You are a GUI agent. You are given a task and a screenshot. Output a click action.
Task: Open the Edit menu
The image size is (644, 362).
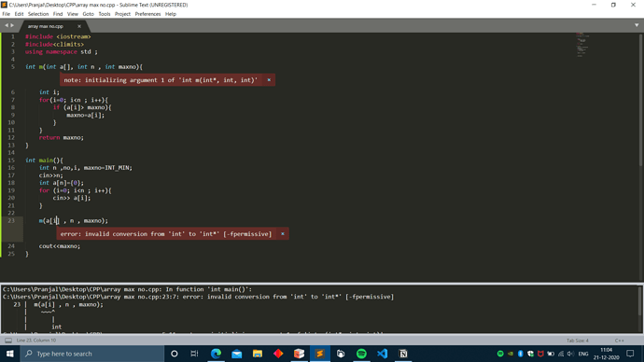click(x=19, y=14)
